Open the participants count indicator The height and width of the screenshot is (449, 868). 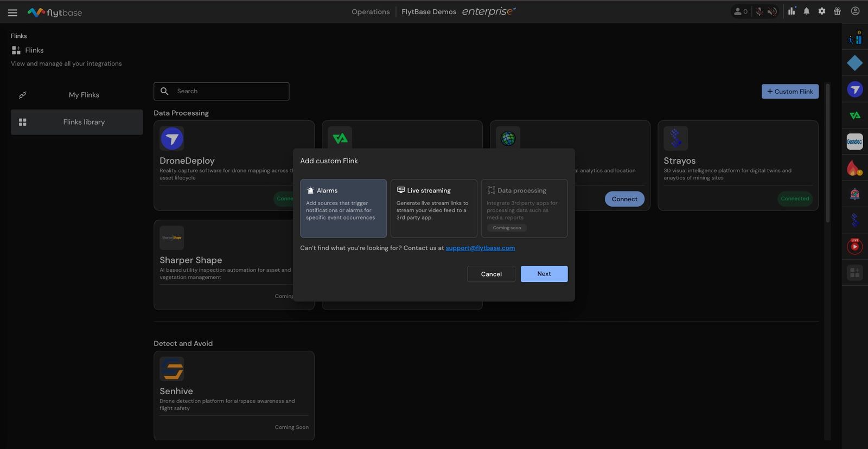point(741,11)
